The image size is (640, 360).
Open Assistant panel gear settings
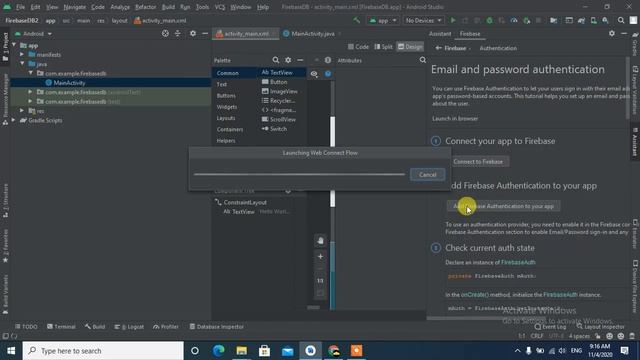coord(612,33)
